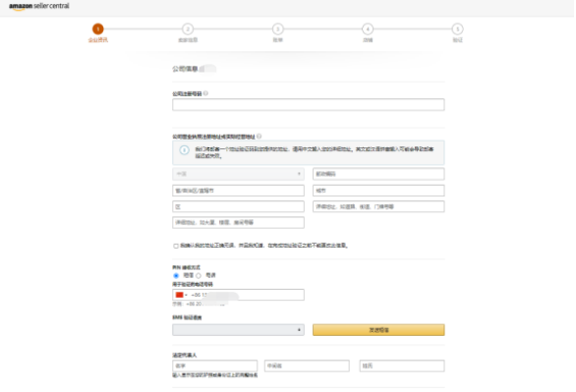Click legal representative first name field
Image resolution: width=576 pixels, height=392 pixels.
tap(215, 365)
